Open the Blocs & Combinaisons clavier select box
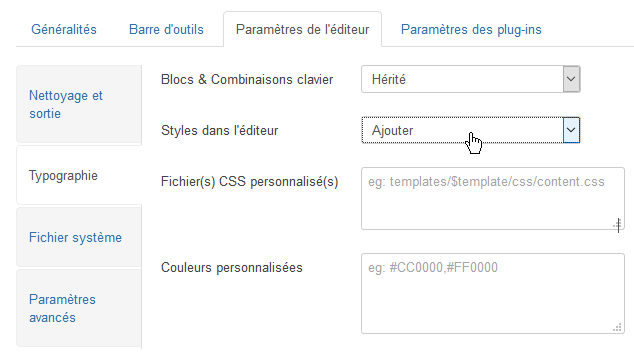Viewport: 634px width, 364px height. pyautogui.click(x=471, y=79)
